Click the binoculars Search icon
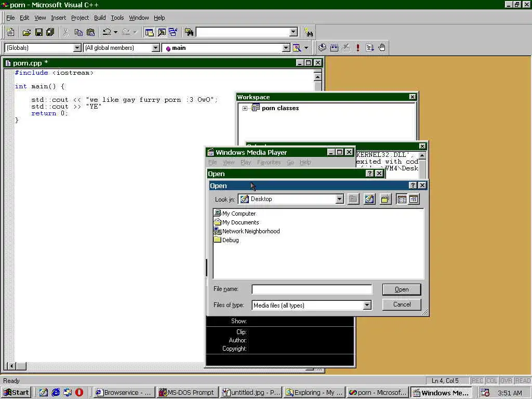Image resolution: width=532 pixels, height=399 pixels. point(309,32)
